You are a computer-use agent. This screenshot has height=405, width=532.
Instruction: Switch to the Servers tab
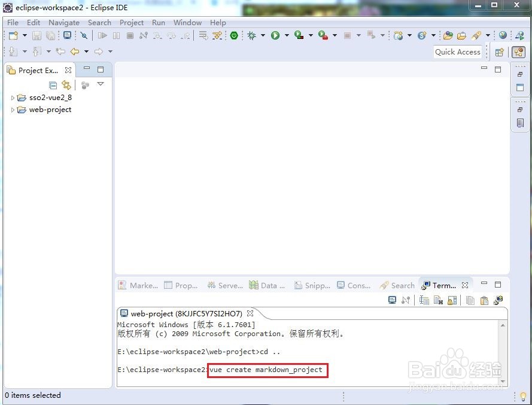[x=226, y=285]
